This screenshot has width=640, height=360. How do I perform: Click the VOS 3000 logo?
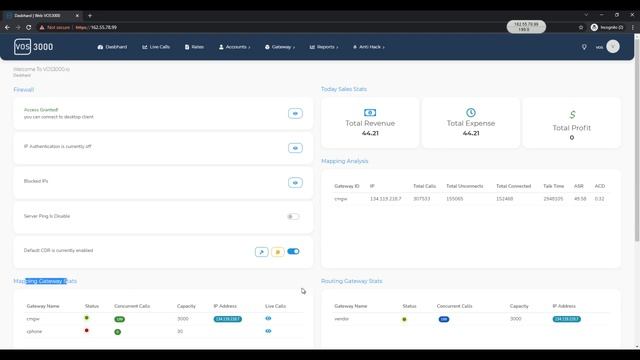click(33, 47)
